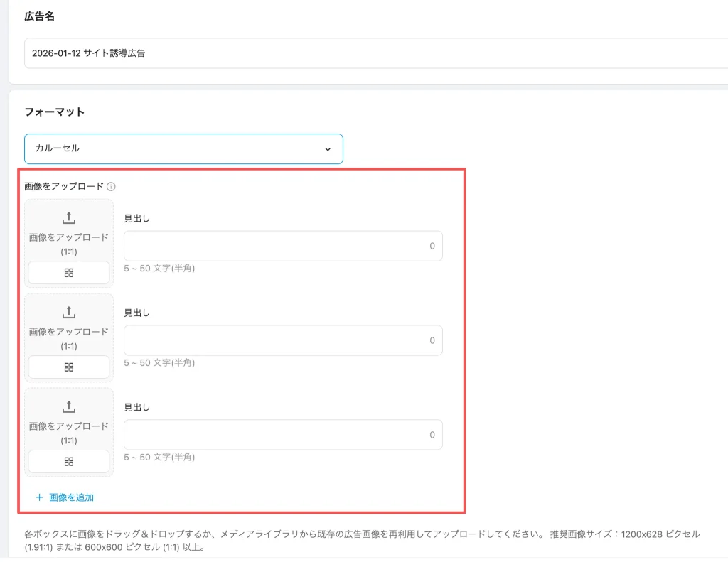Viewport: 728px width, 562px height.
Task: Open the media library grid button in the second image box
Action: pyautogui.click(x=69, y=367)
